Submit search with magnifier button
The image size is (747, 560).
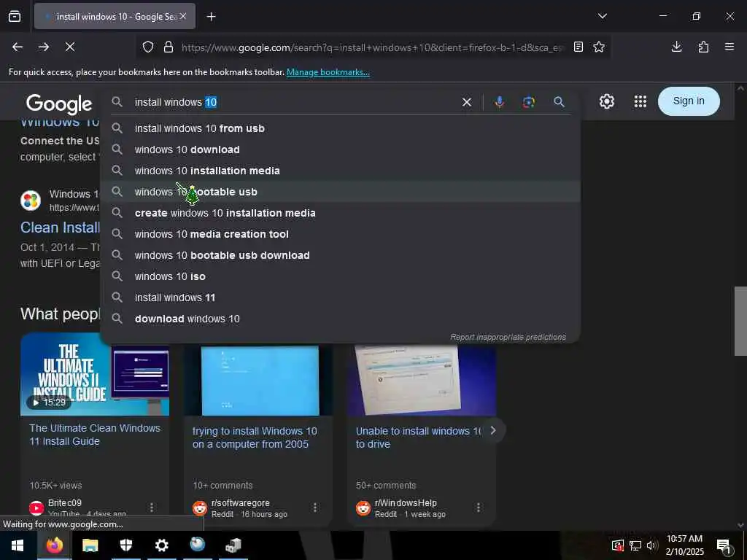point(559,102)
